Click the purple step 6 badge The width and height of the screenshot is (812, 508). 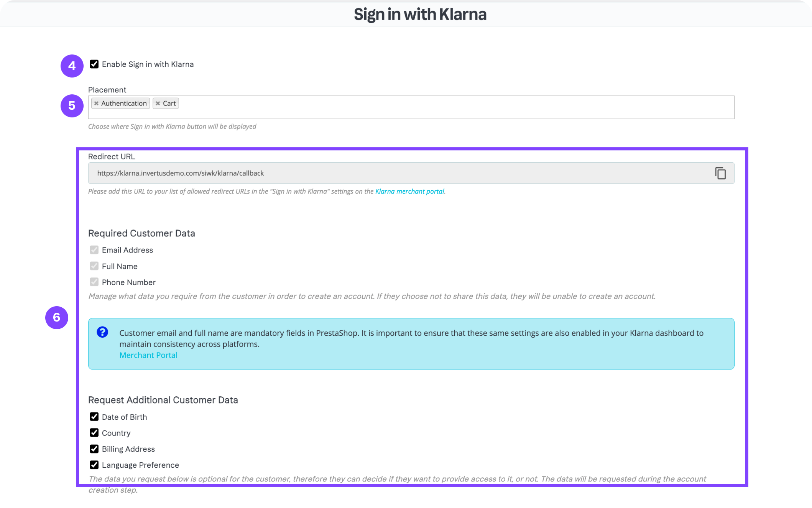coord(57,318)
